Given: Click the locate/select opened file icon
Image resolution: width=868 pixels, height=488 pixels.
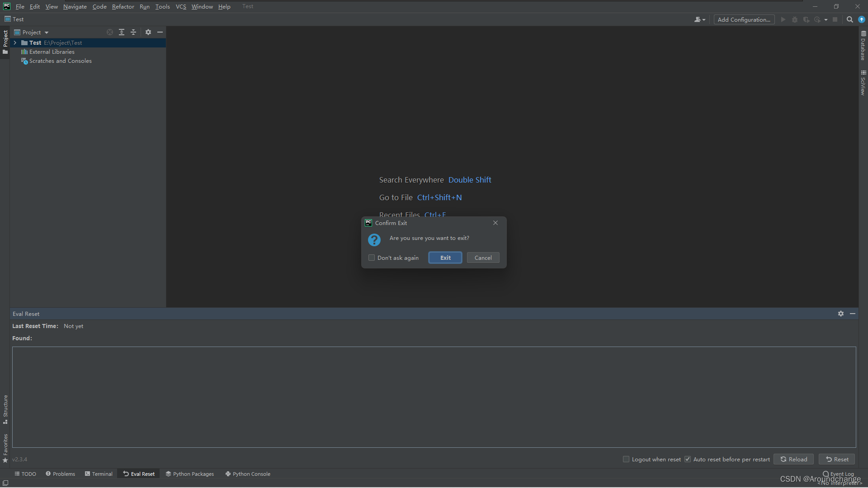Looking at the screenshot, I should (109, 32).
